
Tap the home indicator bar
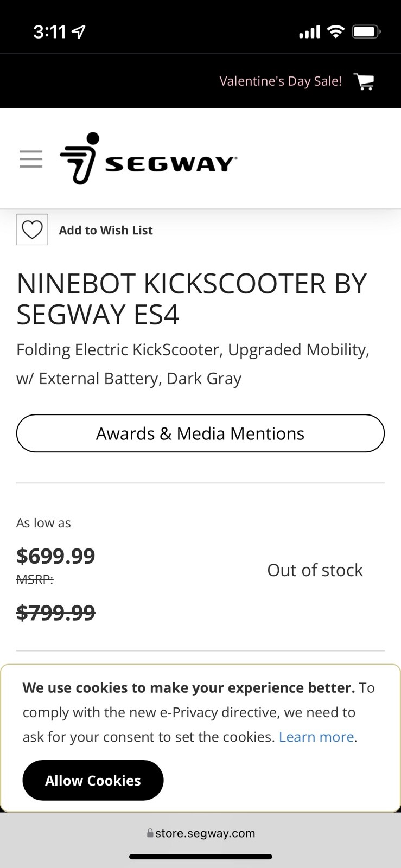[200, 857]
